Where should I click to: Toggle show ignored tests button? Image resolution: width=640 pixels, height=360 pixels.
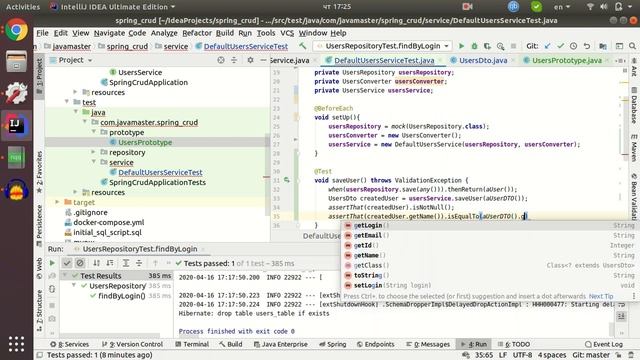point(80,263)
